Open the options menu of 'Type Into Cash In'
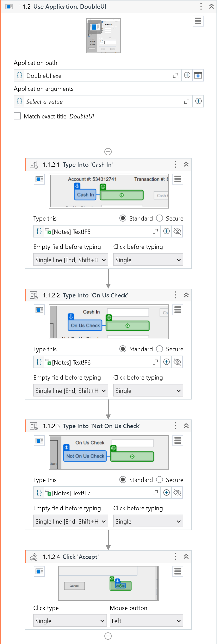The image size is (217, 644). pyautogui.click(x=176, y=164)
